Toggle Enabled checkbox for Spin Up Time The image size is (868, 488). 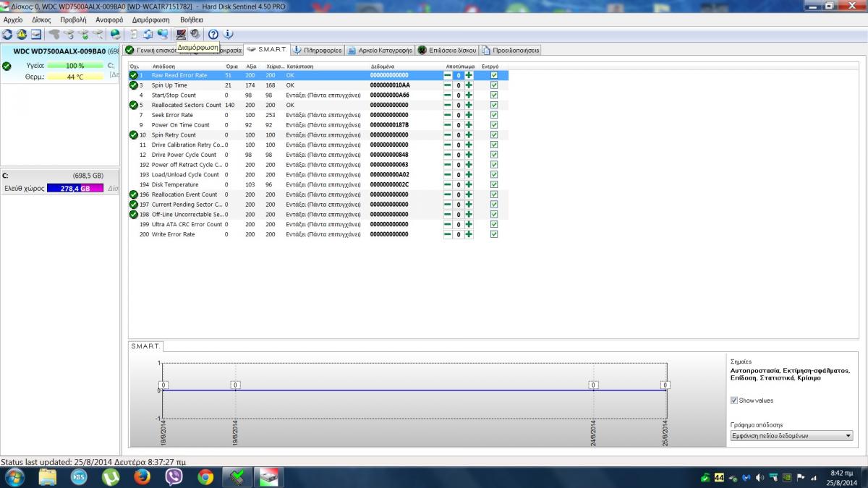point(494,85)
